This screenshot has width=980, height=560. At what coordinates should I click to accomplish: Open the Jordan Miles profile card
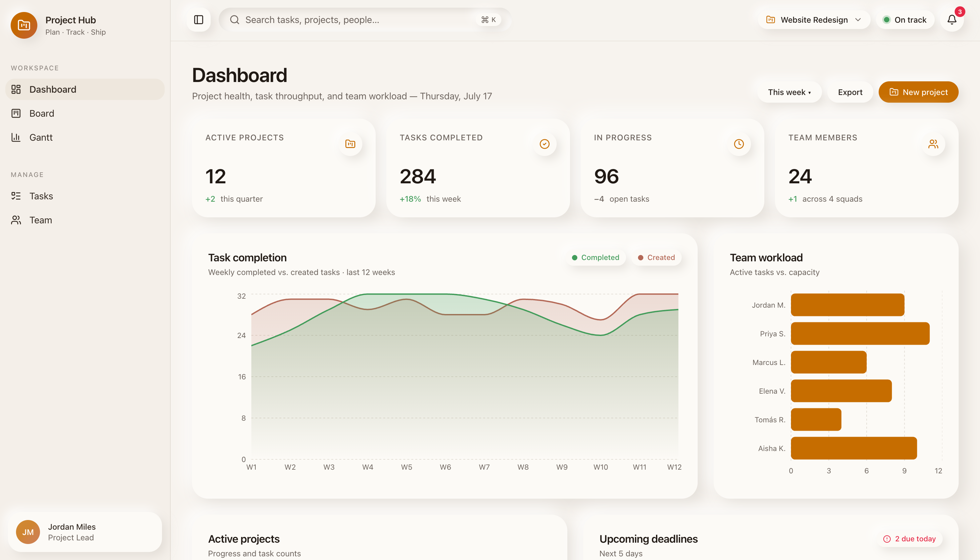(x=85, y=532)
